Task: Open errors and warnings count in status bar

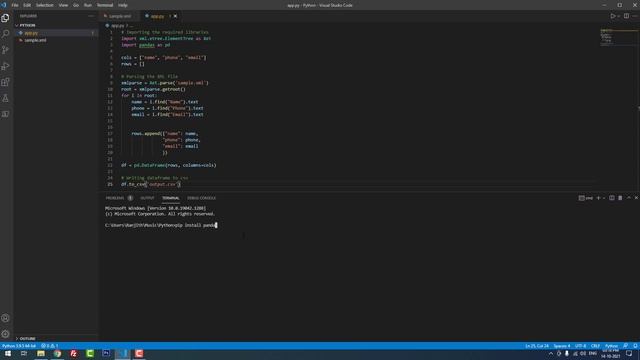Action: pos(49,346)
